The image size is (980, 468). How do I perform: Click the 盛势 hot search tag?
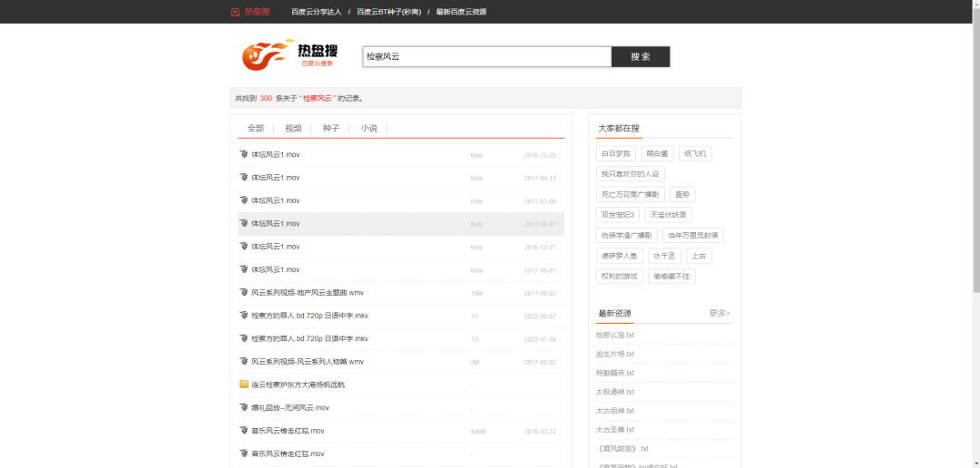pos(682,194)
